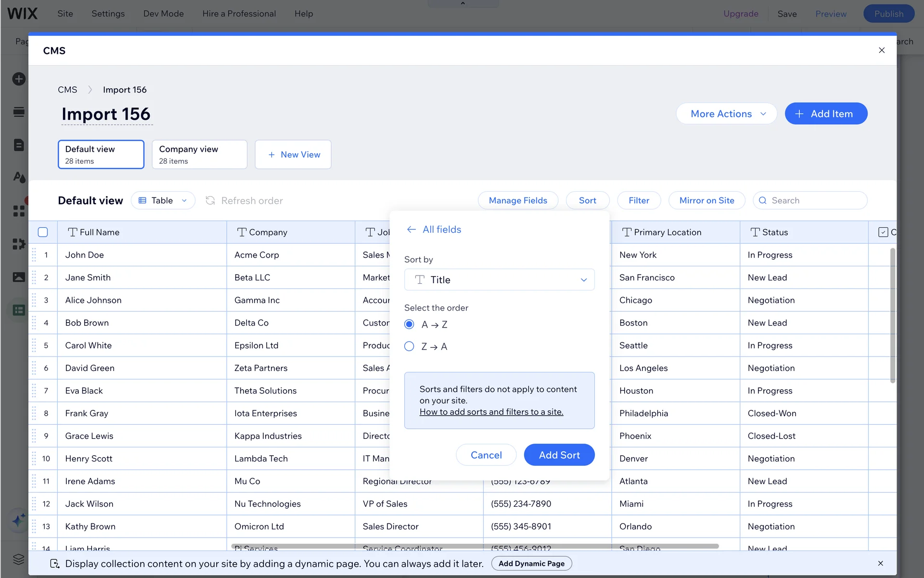
Task: Open the Media image icon in sidebar
Action: click(19, 277)
